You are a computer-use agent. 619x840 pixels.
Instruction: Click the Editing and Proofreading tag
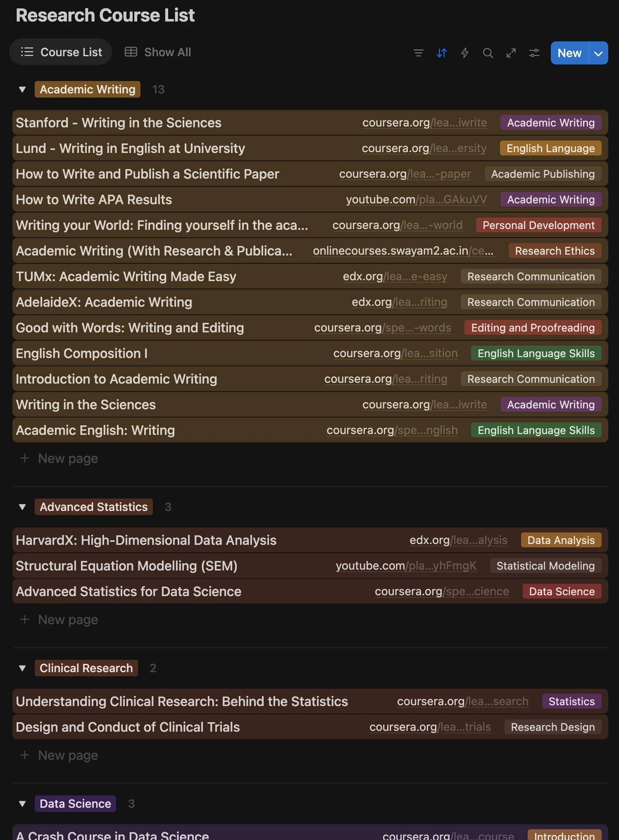533,328
